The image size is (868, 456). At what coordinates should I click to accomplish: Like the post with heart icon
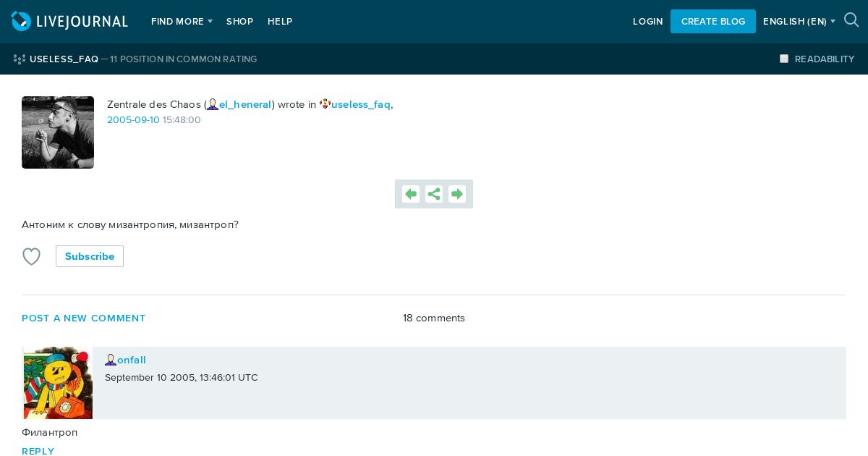[31, 256]
